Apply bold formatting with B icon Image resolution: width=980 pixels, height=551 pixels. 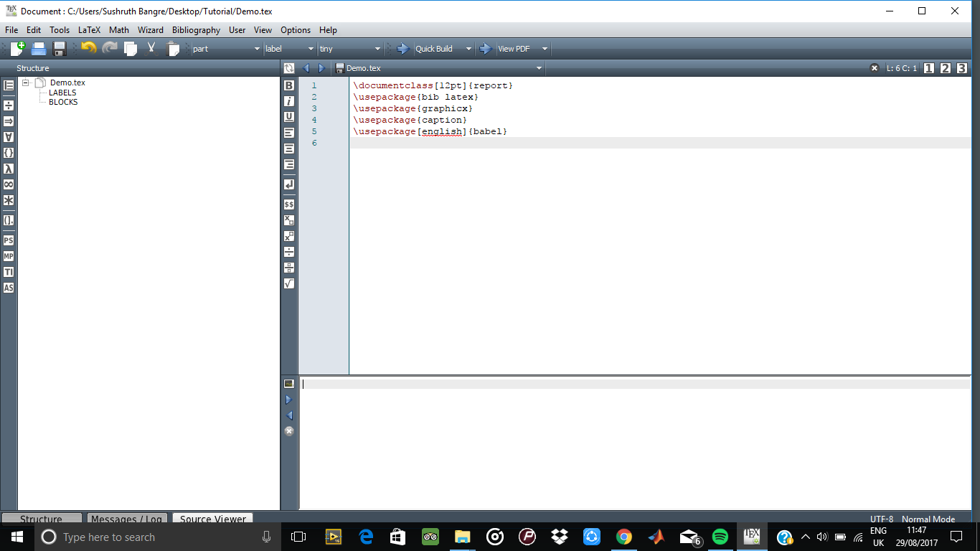pyautogui.click(x=289, y=85)
